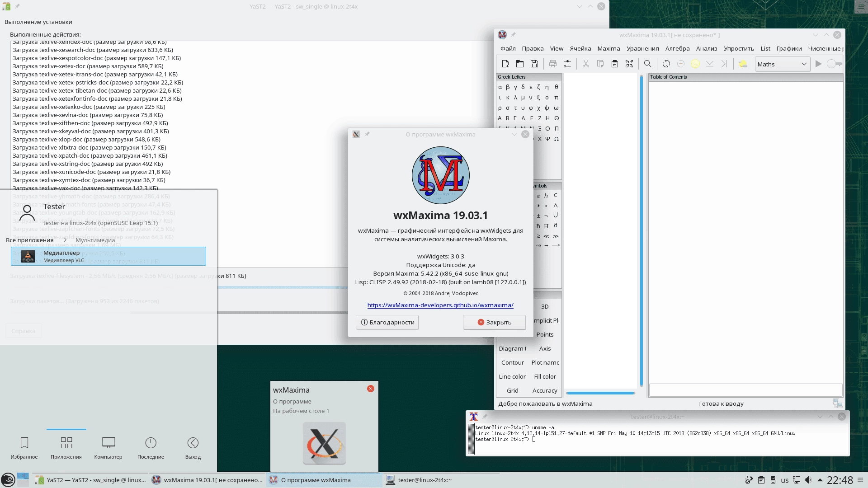
Task: Select the Избранное launcher tab
Action: pos(24,448)
